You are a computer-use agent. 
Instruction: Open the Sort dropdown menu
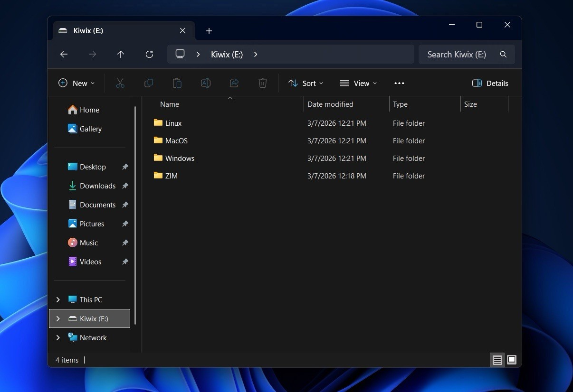[306, 83]
